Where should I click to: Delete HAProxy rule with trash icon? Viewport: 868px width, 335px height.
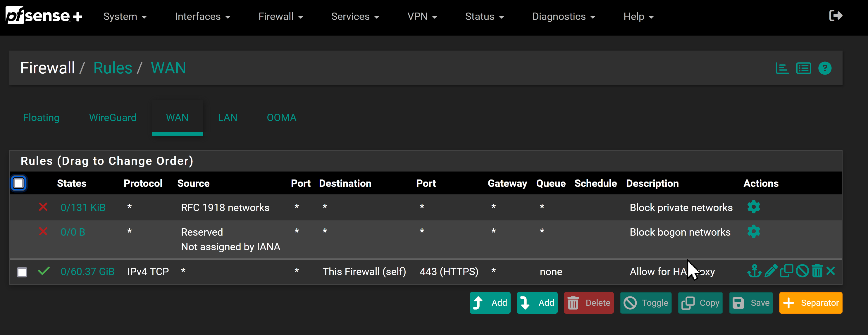coord(817,271)
